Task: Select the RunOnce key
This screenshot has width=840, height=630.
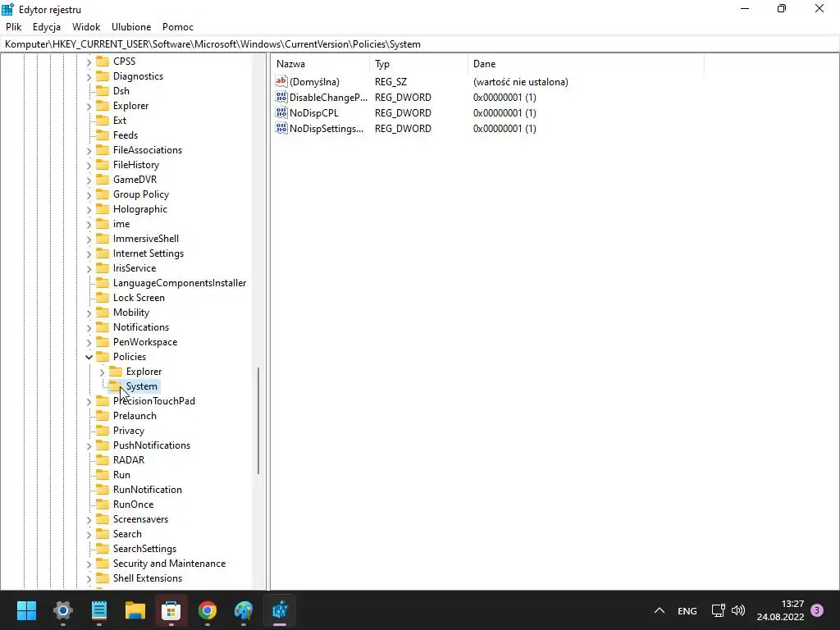Action: pyautogui.click(x=134, y=504)
